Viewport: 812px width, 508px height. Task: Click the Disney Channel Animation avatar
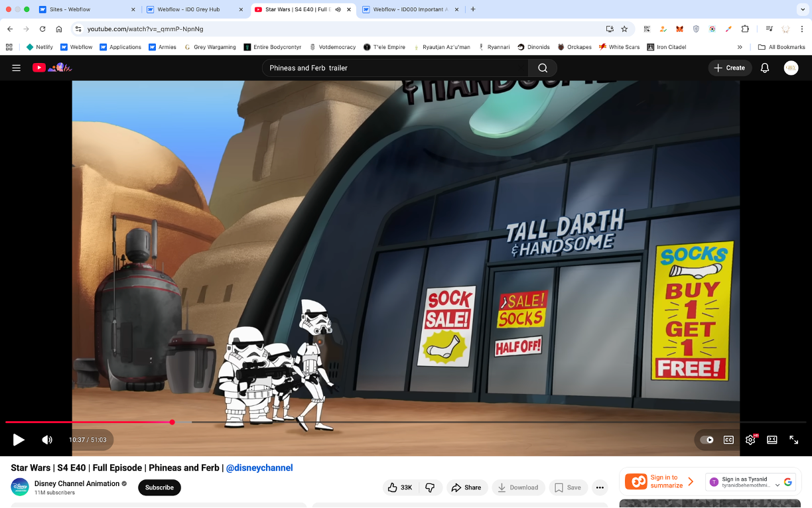point(20,487)
